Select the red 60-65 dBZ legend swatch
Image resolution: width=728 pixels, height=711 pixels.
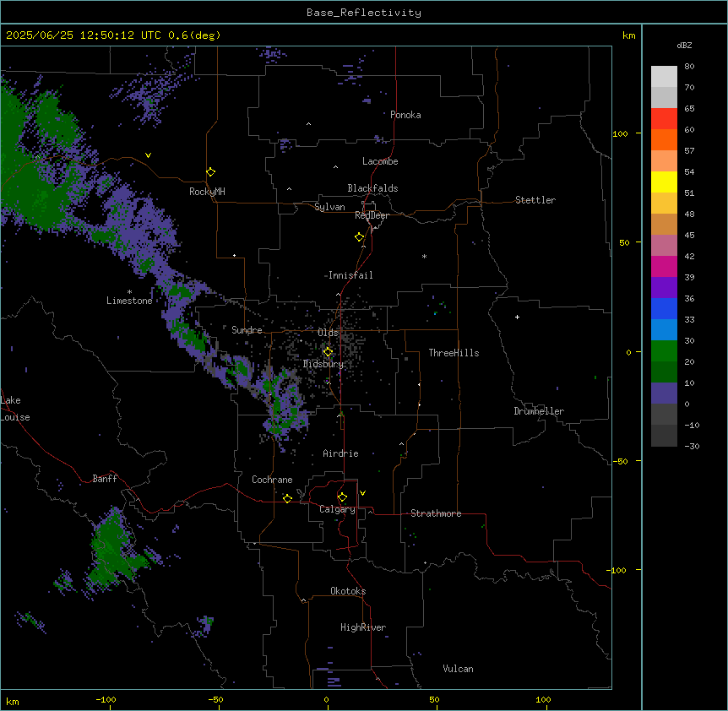(x=664, y=119)
